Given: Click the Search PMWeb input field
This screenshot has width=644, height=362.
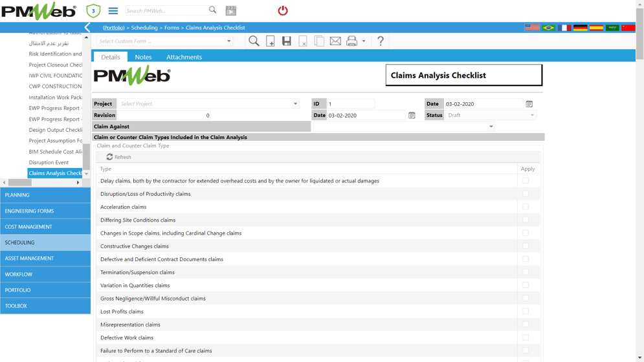Looking at the screenshot, I should click(166, 11).
